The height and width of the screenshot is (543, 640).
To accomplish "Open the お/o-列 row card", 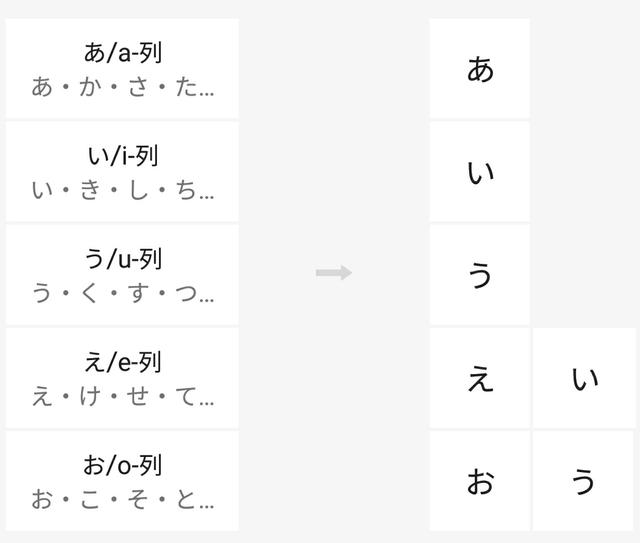I will point(122,480).
